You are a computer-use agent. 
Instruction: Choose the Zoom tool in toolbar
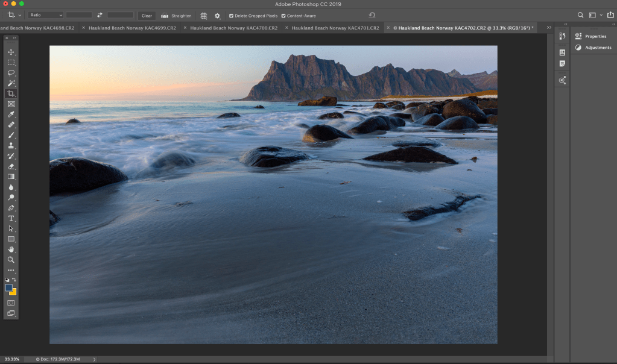(x=11, y=260)
